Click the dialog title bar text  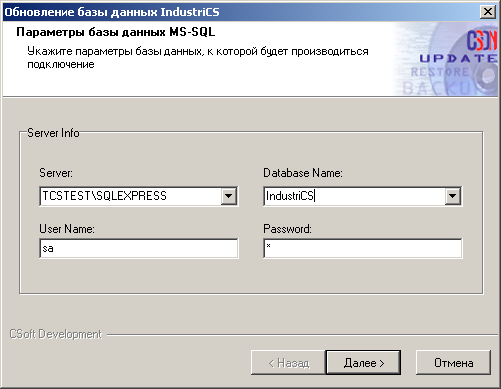[112, 12]
